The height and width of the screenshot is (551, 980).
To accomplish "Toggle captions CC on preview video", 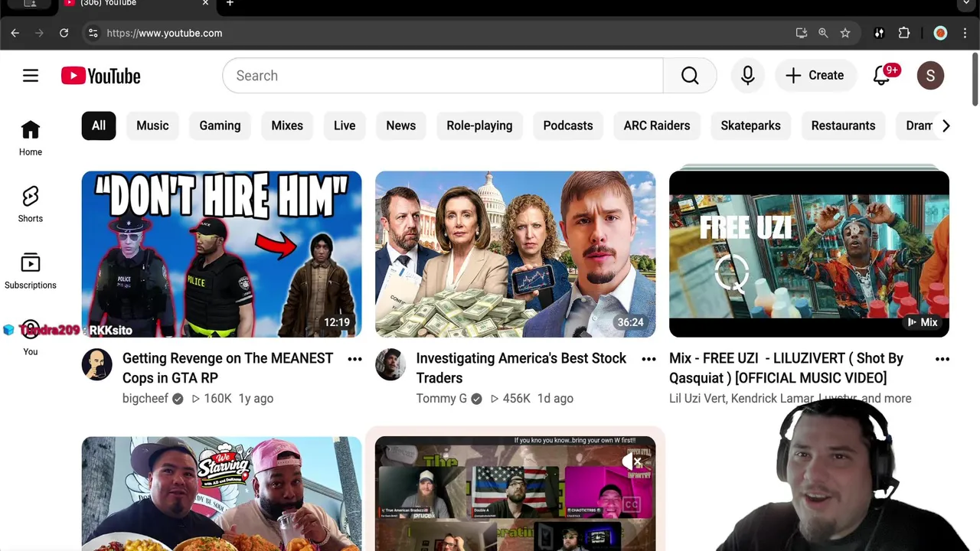I will coord(632,504).
